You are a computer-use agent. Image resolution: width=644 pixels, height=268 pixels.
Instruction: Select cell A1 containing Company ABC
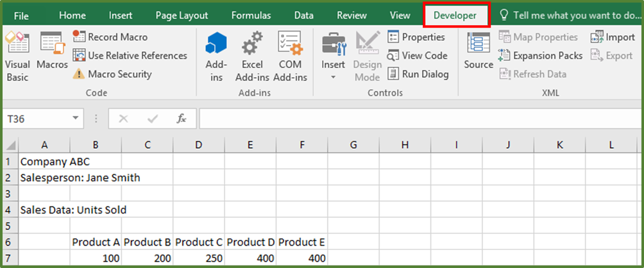(44, 162)
